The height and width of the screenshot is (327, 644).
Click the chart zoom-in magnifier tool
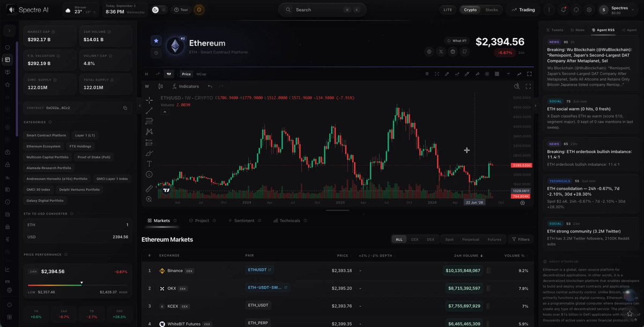tap(149, 199)
